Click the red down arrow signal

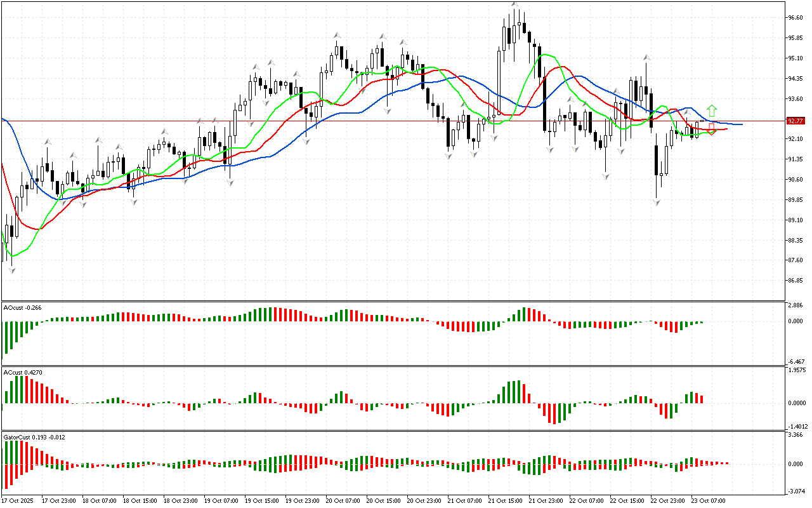[x=712, y=130]
